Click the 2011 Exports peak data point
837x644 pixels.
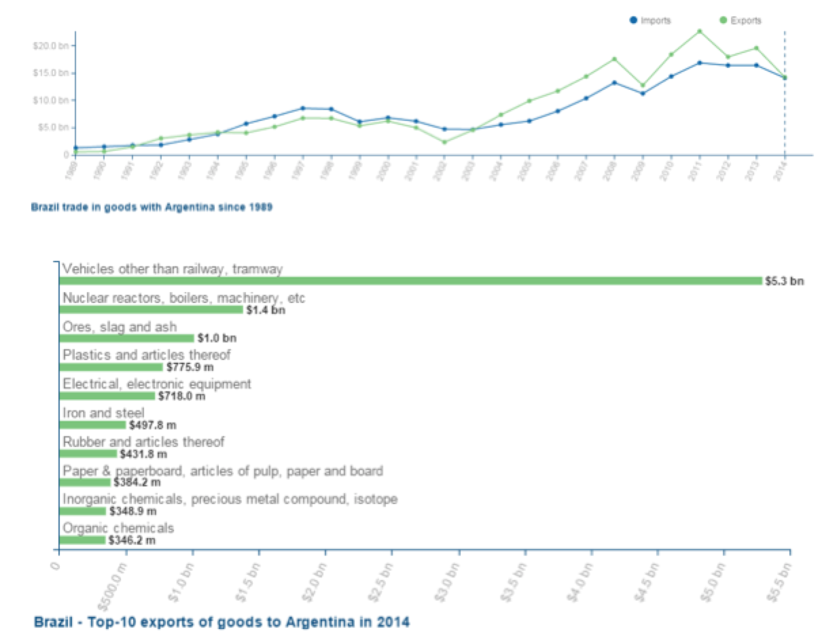pyautogui.click(x=699, y=31)
